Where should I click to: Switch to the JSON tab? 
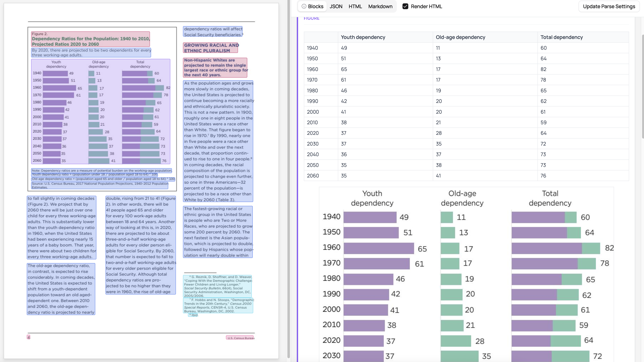tap(336, 6)
